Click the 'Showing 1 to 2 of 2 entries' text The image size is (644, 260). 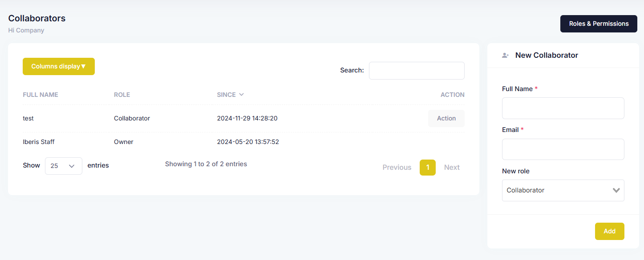(206, 164)
